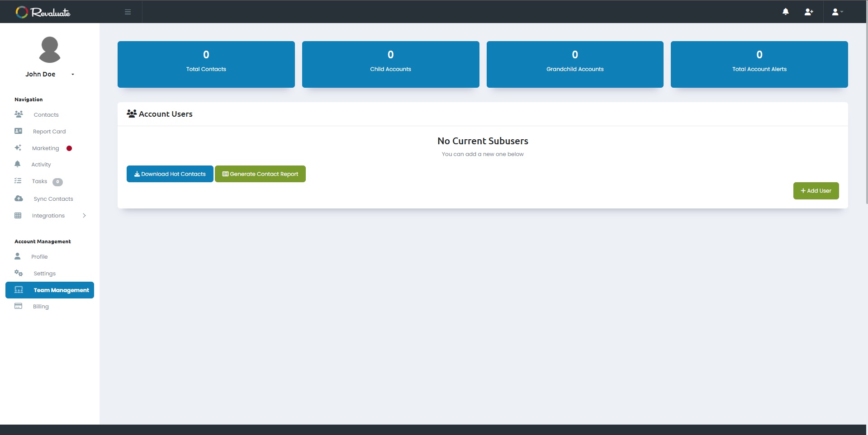
Task: Go to Marketing section
Action: coord(45,148)
